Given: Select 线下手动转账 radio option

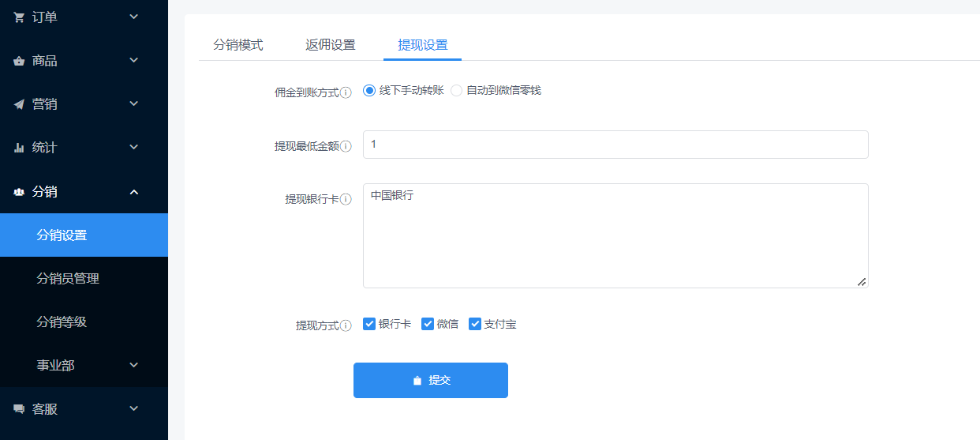Looking at the screenshot, I should click(x=369, y=90).
